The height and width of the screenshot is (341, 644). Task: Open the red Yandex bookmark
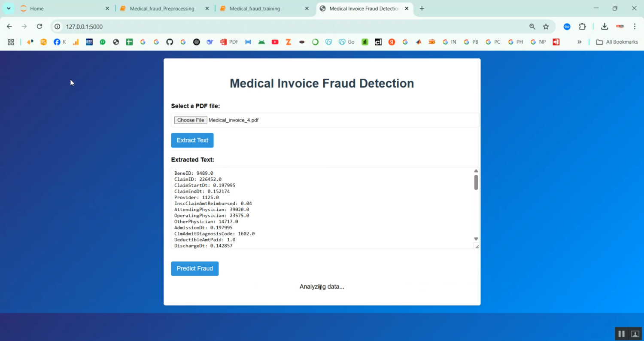click(392, 42)
